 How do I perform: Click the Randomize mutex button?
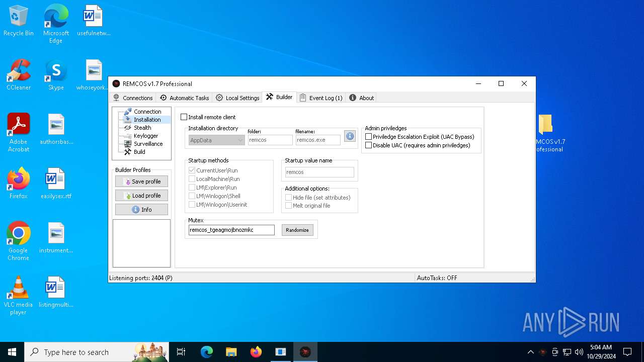click(x=297, y=230)
